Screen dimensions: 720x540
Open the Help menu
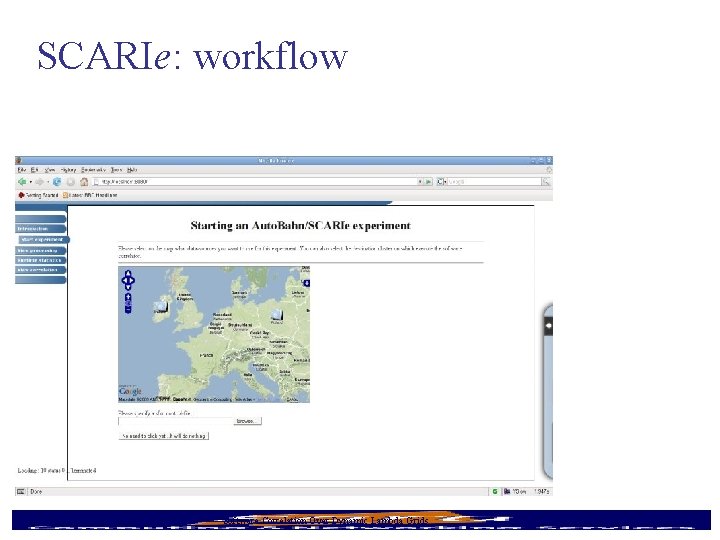click(x=132, y=170)
